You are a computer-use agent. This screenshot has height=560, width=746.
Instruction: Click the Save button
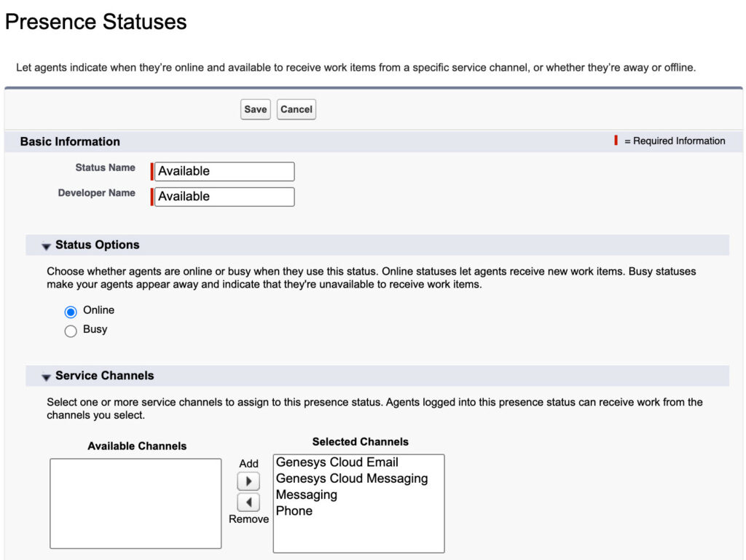pos(255,109)
